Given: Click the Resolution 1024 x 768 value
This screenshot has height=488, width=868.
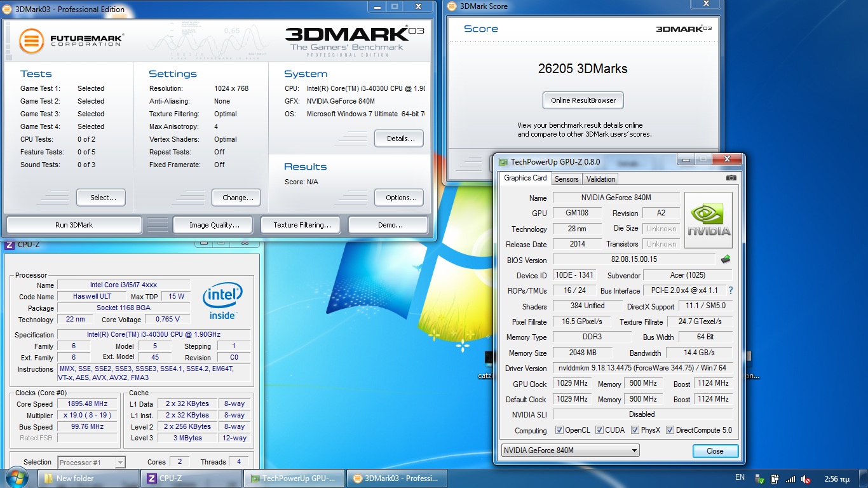Looking at the screenshot, I should coord(231,88).
